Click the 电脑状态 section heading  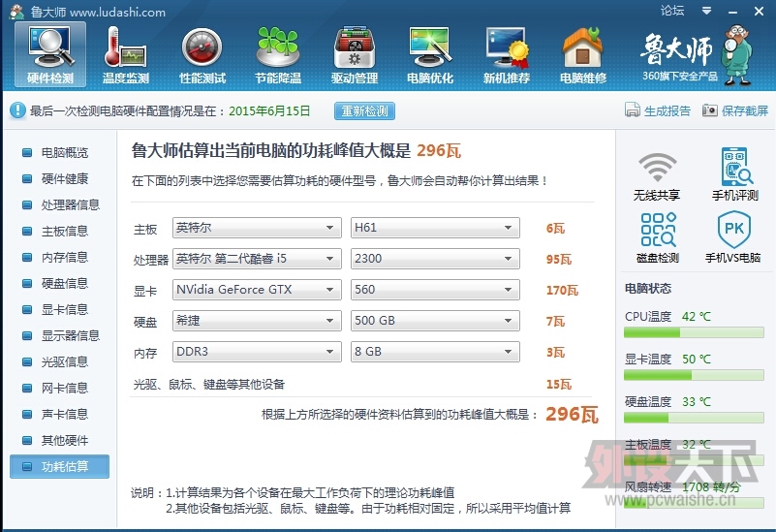648,288
